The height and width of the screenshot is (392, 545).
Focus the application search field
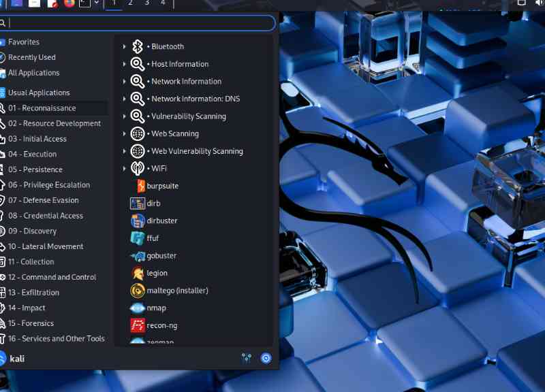click(x=138, y=23)
